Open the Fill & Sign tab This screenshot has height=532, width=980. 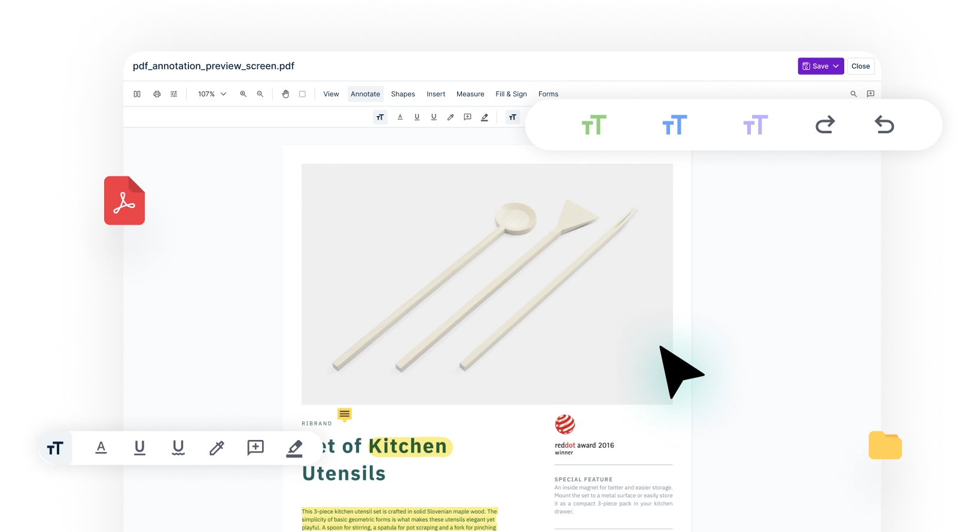click(511, 94)
